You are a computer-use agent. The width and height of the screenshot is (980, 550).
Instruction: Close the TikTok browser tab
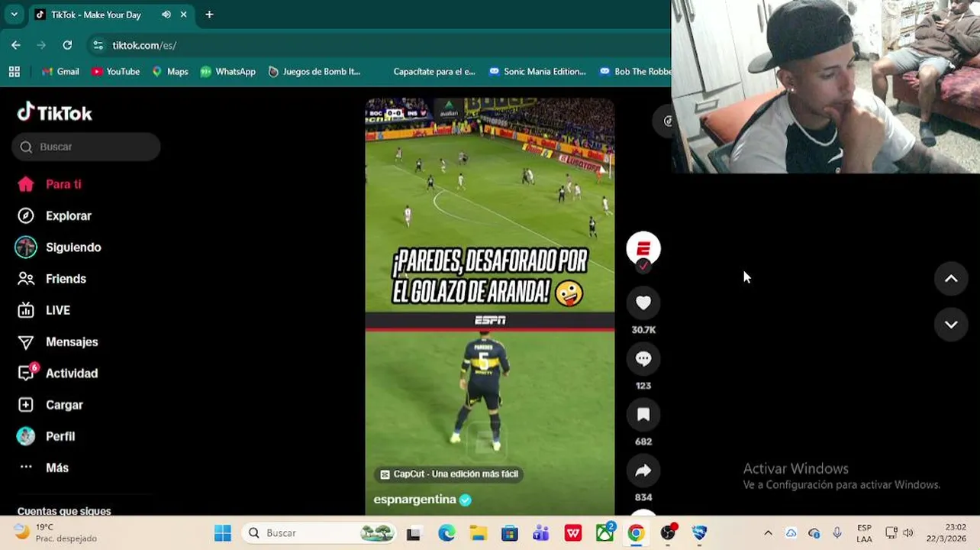(183, 15)
